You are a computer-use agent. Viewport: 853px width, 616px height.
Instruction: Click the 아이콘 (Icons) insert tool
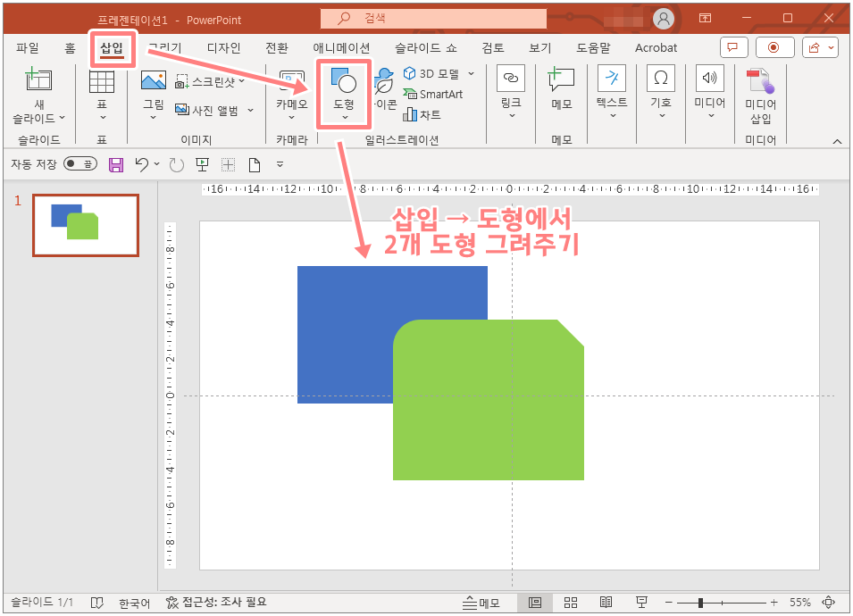[x=382, y=89]
